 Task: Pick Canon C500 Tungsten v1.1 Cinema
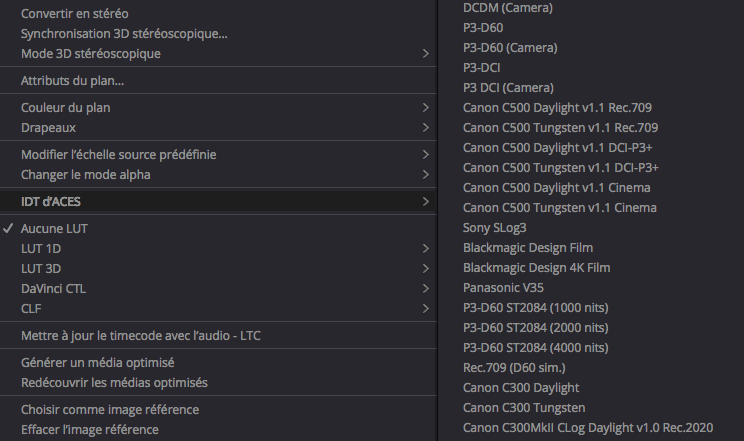click(560, 207)
